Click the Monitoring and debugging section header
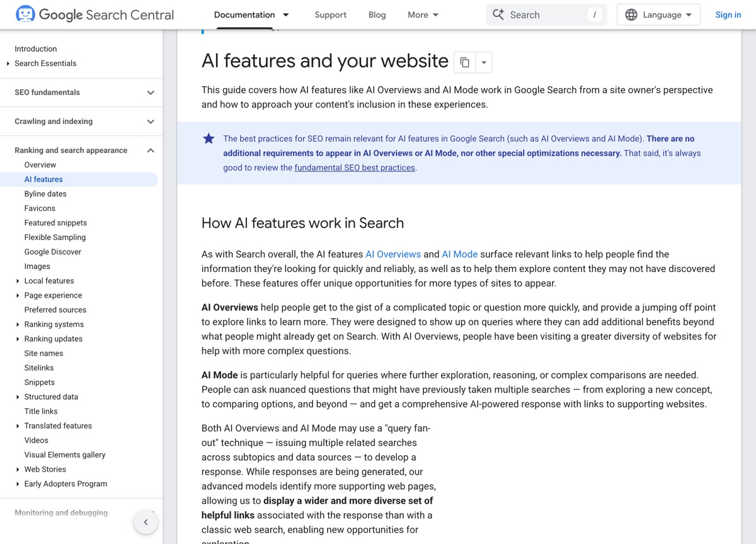This screenshot has width=756, height=544. (x=61, y=513)
